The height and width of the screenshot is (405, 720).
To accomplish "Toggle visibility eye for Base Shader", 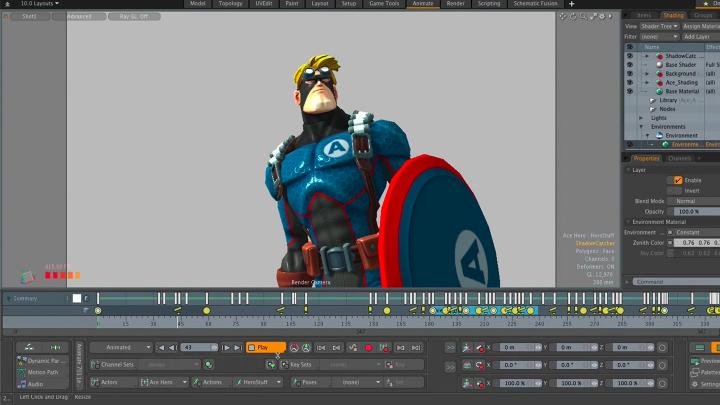I will [x=630, y=65].
